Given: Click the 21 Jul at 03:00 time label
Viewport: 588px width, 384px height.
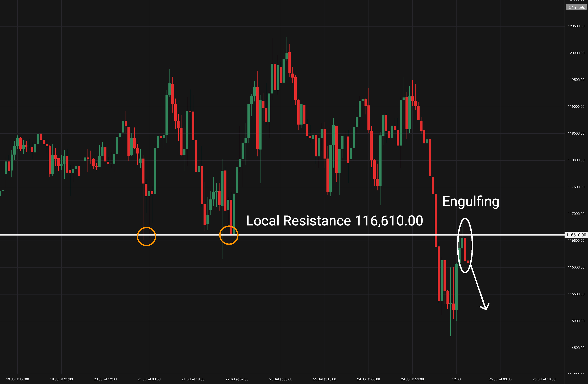Looking at the screenshot, I should click(x=149, y=379).
